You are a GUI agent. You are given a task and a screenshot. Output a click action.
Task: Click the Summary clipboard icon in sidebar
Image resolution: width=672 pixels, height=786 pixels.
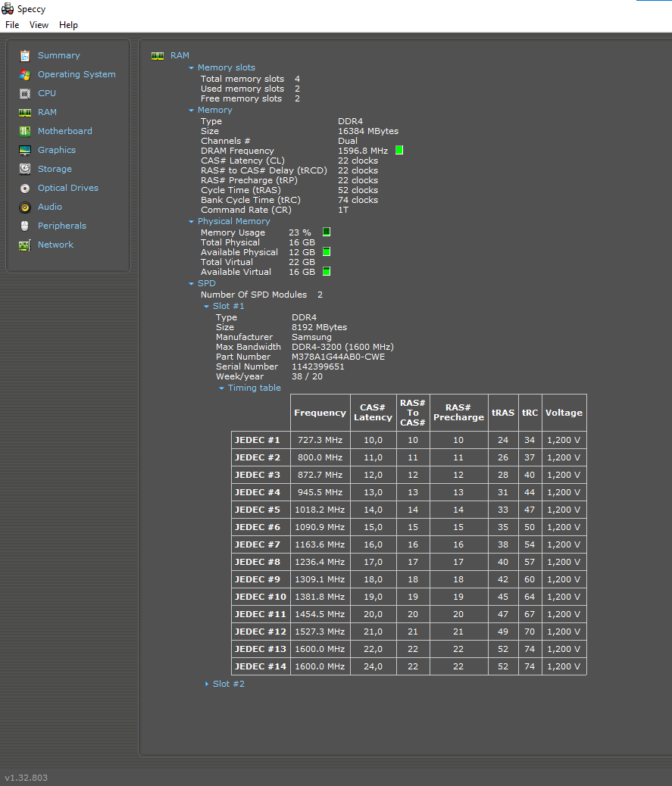click(x=24, y=55)
